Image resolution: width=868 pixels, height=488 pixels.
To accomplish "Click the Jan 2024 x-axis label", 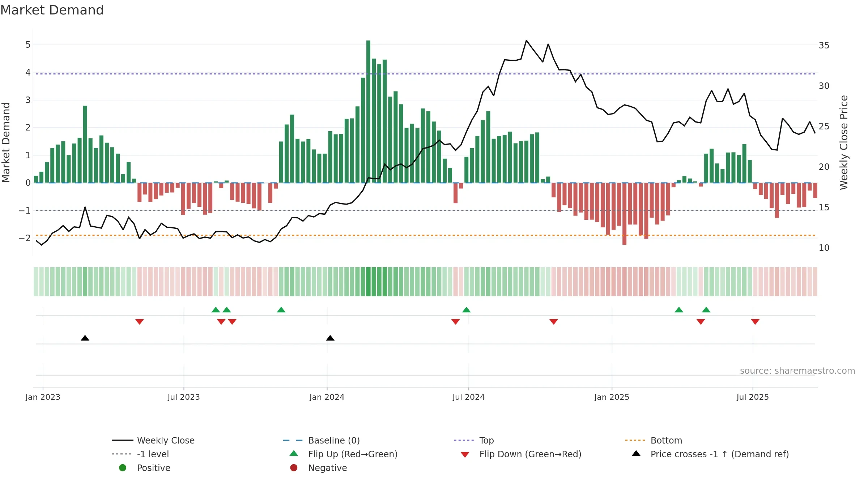I will 327,397.
